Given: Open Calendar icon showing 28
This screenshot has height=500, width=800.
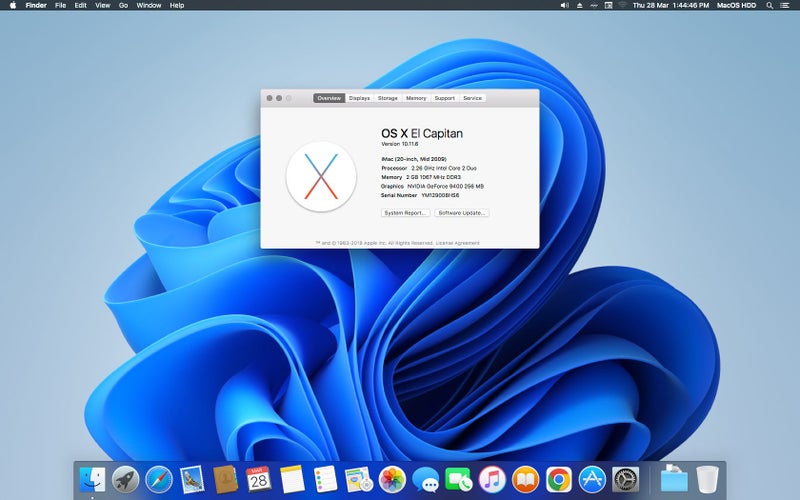Looking at the screenshot, I should click(x=259, y=480).
